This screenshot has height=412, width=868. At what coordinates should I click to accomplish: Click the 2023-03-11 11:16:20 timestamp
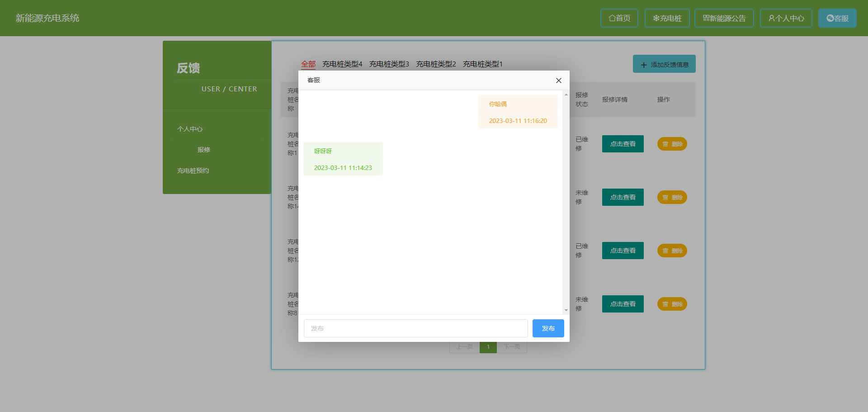click(x=518, y=121)
